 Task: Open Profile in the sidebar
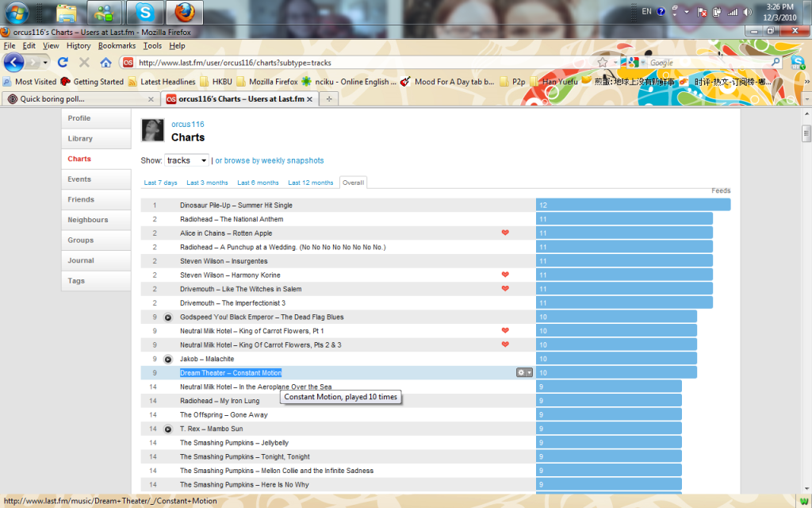pos(96,118)
